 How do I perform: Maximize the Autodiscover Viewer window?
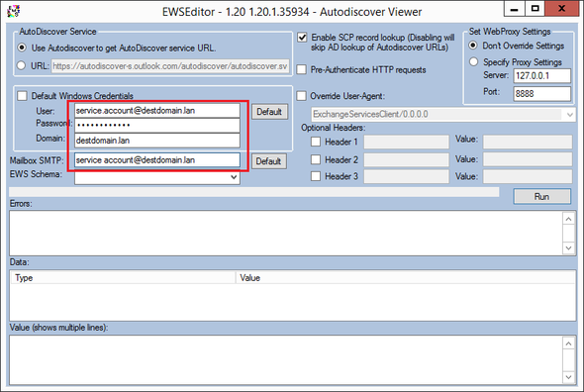point(535,9)
